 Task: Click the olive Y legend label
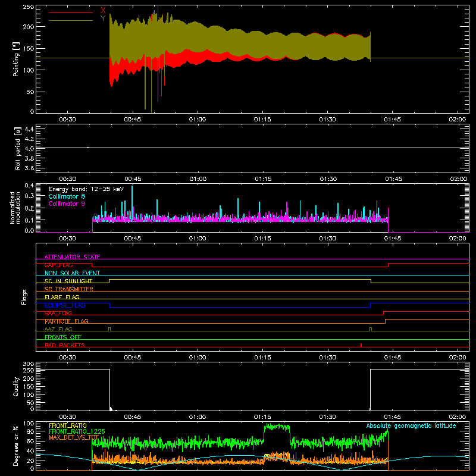(103, 18)
